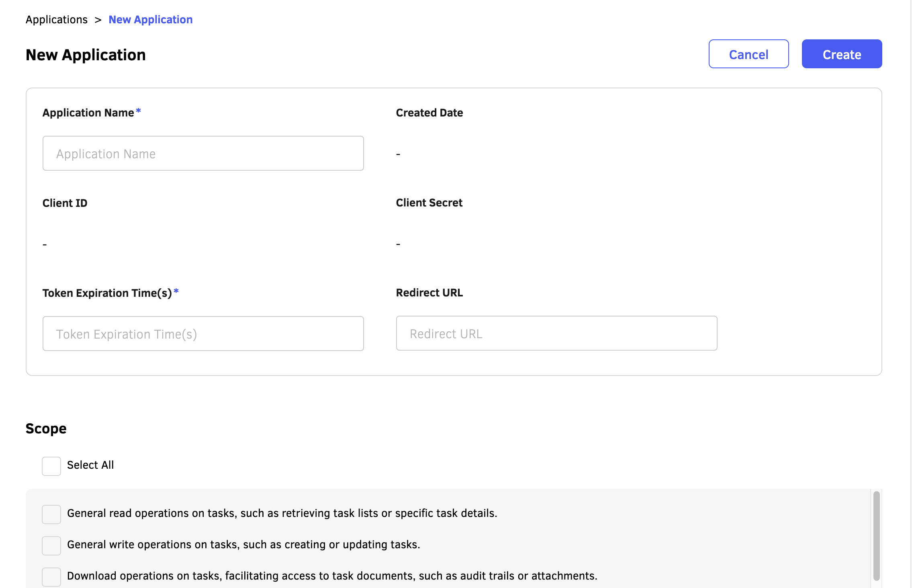Click the Created Date label
Screen dimensions: 912x588
pos(429,113)
